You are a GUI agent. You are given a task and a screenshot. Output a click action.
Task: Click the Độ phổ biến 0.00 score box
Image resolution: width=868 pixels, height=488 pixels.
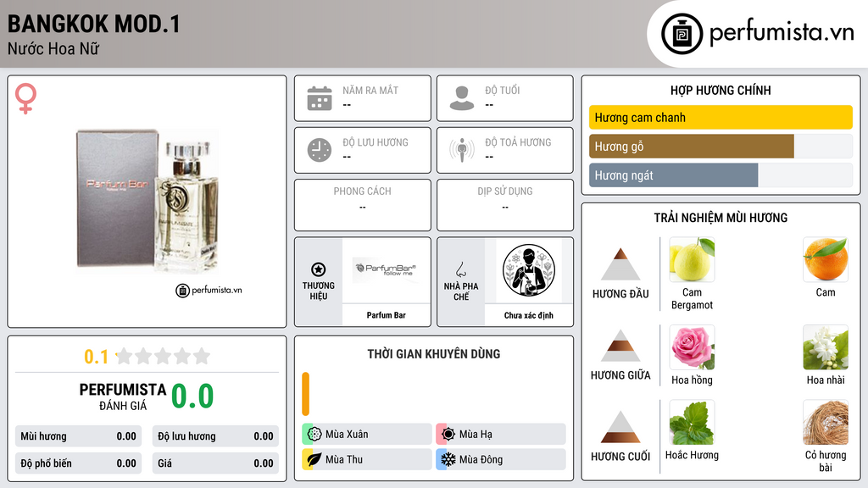point(79,463)
